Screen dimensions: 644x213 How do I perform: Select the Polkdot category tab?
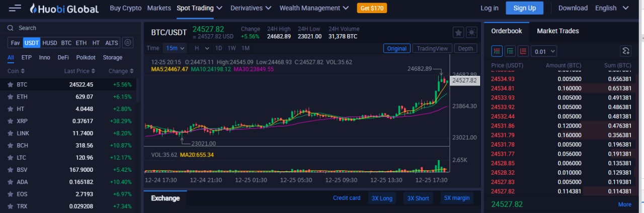pos(86,57)
